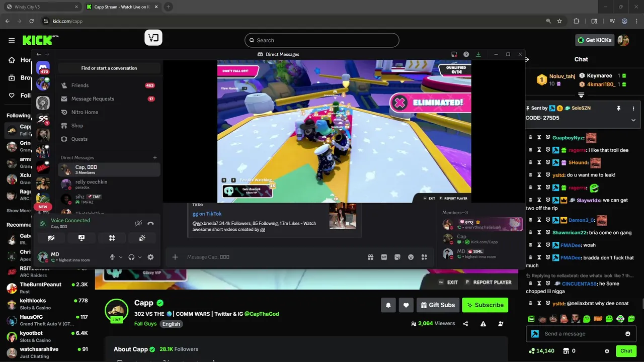Image resolution: width=644 pixels, height=362 pixels.
Task: Report the stream with warning icon
Action: (483, 324)
